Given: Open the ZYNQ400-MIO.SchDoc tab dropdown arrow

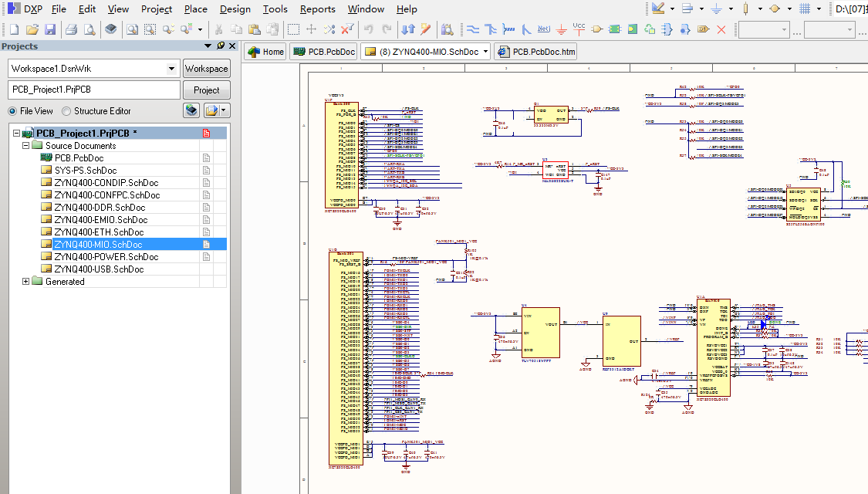Looking at the screenshot, I should 485,52.
